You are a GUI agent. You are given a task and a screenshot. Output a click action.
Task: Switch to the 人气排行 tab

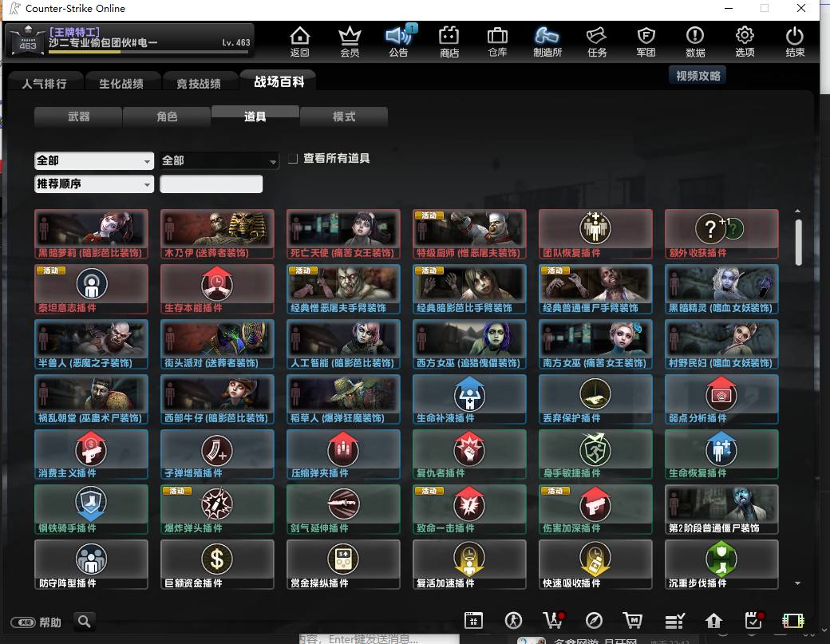pos(45,83)
